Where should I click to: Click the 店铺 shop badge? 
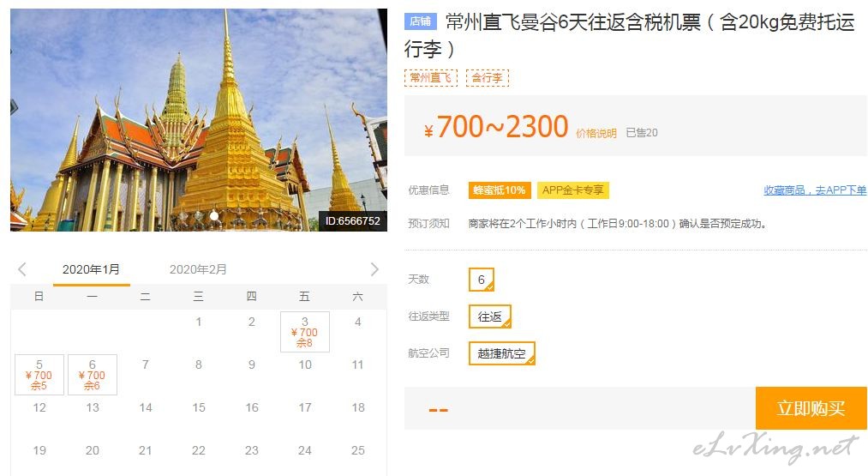click(x=420, y=21)
